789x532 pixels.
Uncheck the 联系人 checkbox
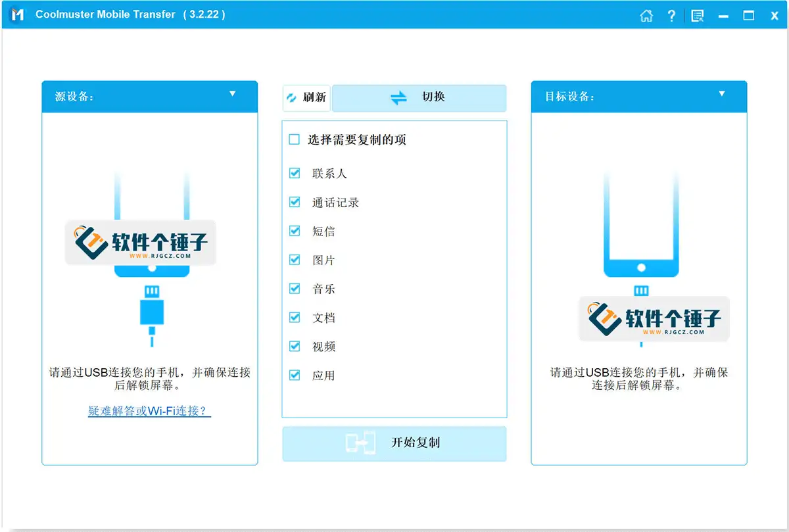click(295, 174)
